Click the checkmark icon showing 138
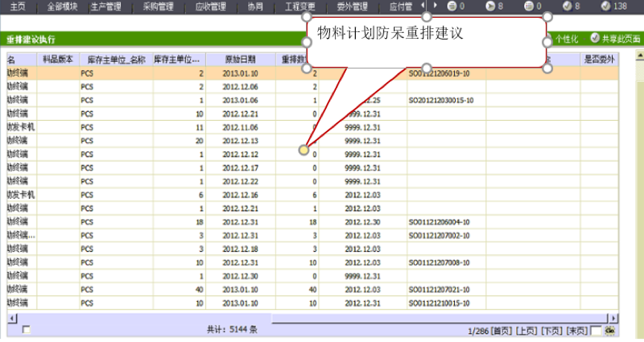Viewport: 644px width, 342px height. [605, 6]
